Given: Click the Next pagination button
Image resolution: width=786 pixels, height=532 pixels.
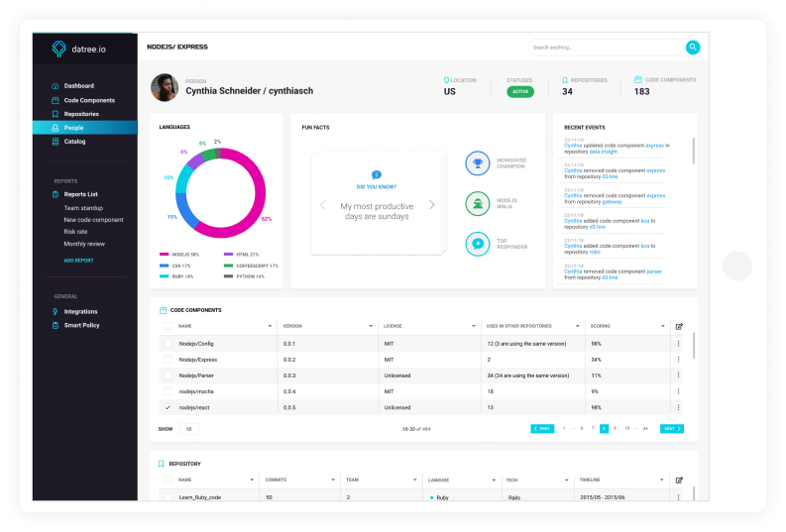Looking at the screenshot, I should coord(672,429).
